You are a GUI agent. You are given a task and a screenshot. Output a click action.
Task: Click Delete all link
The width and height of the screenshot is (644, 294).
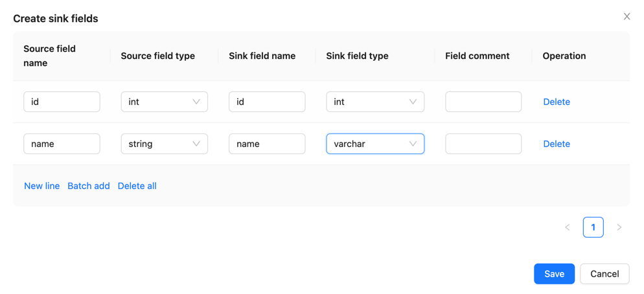coord(137,186)
